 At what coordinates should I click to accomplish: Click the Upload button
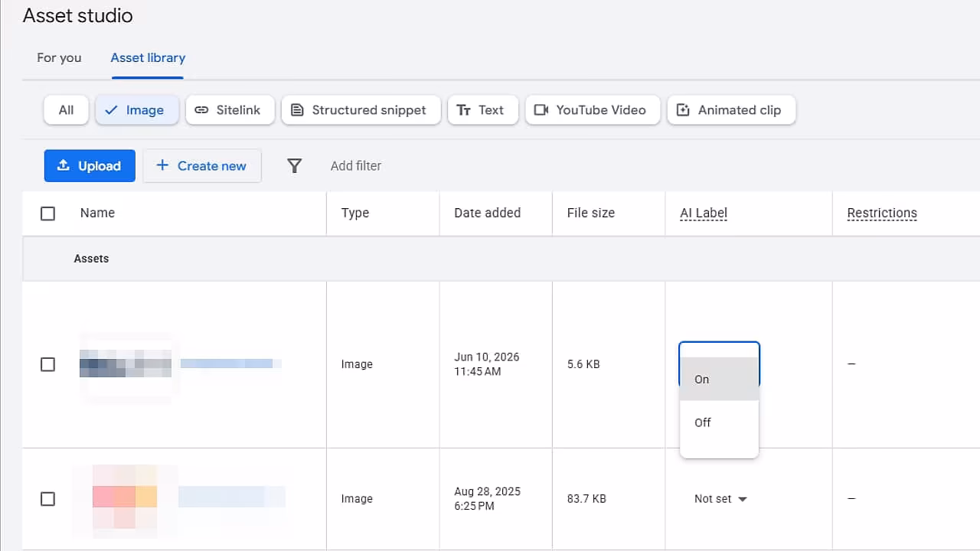[x=90, y=165]
